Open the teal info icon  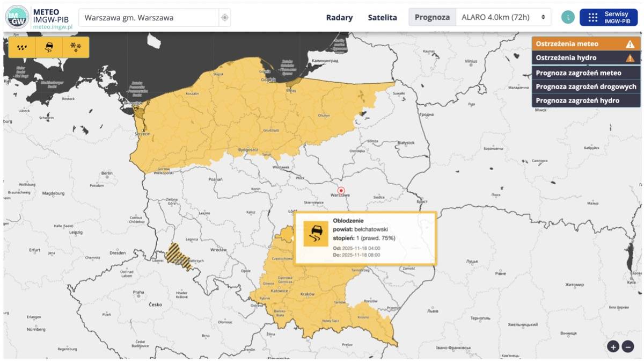[x=567, y=17]
